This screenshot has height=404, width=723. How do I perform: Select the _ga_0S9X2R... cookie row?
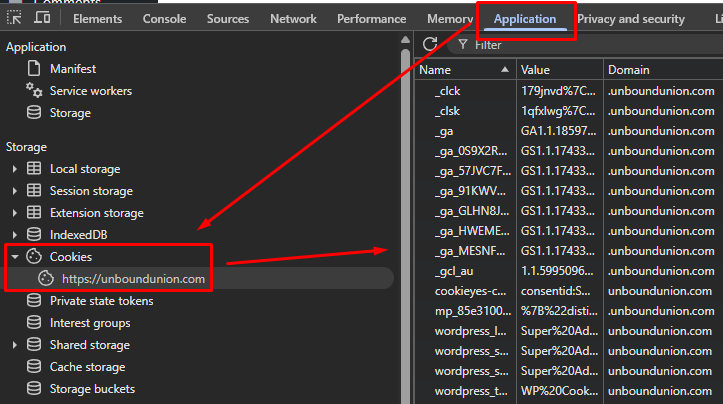tap(569, 151)
